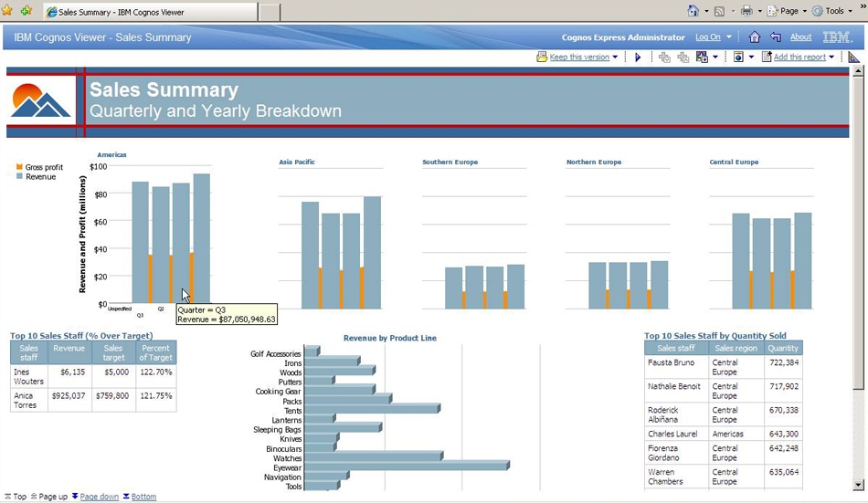Click the Watches label in product line chart
This screenshot has width=868, height=503.
tap(287, 458)
